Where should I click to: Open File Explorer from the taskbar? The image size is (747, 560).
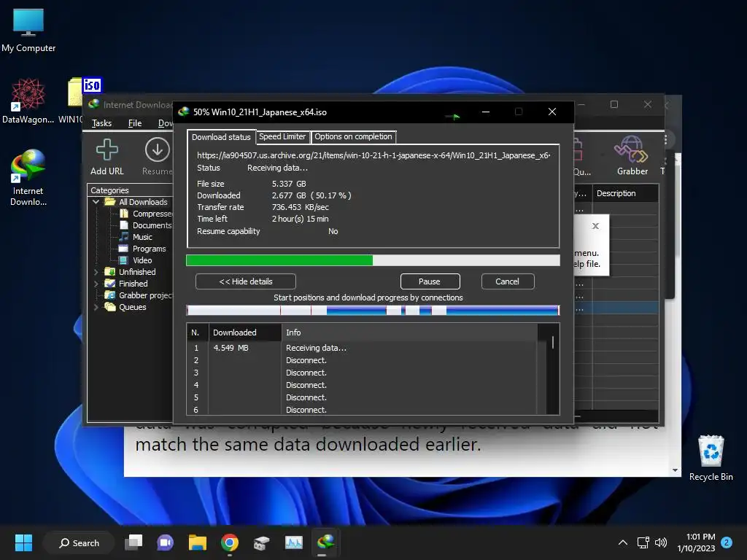198,542
